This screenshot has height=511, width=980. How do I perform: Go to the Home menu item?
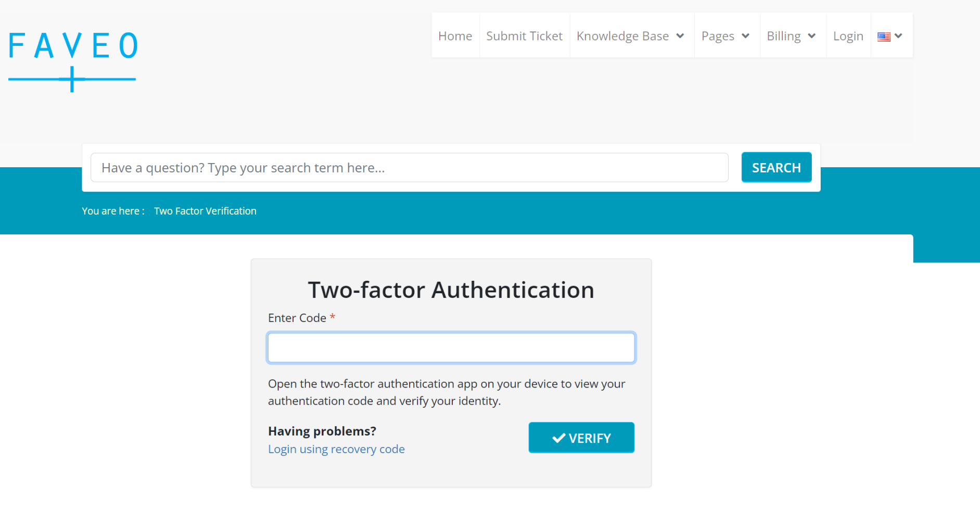click(x=455, y=36)
